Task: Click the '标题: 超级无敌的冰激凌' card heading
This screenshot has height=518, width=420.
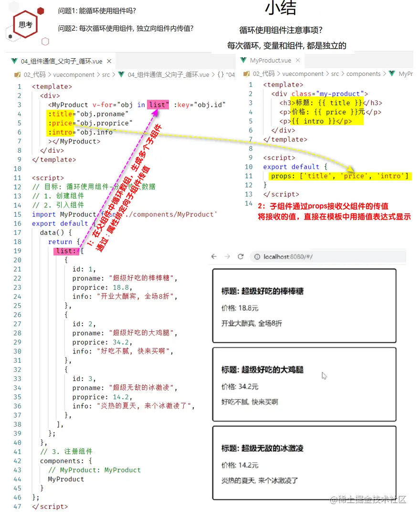Action: 262,448
